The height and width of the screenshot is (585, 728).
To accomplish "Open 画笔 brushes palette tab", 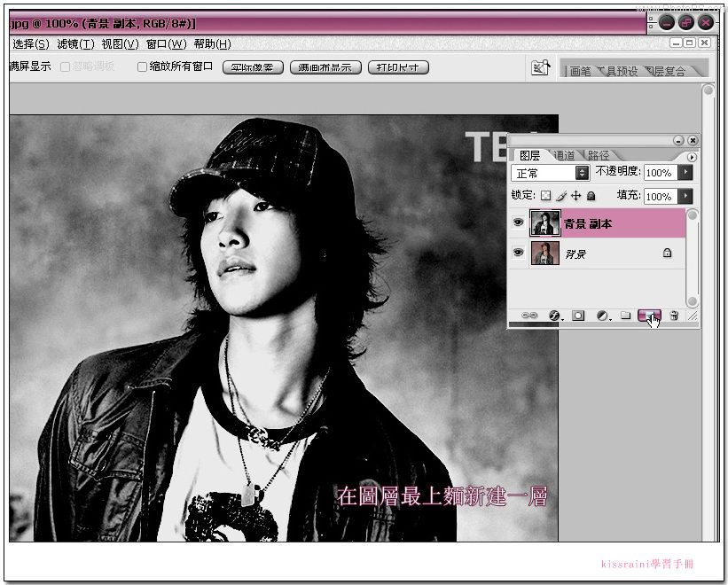I will pos(579,71).
